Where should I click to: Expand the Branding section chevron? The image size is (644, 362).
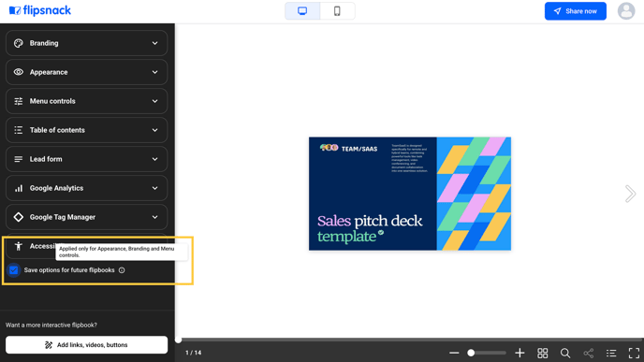tap(154, 43)
